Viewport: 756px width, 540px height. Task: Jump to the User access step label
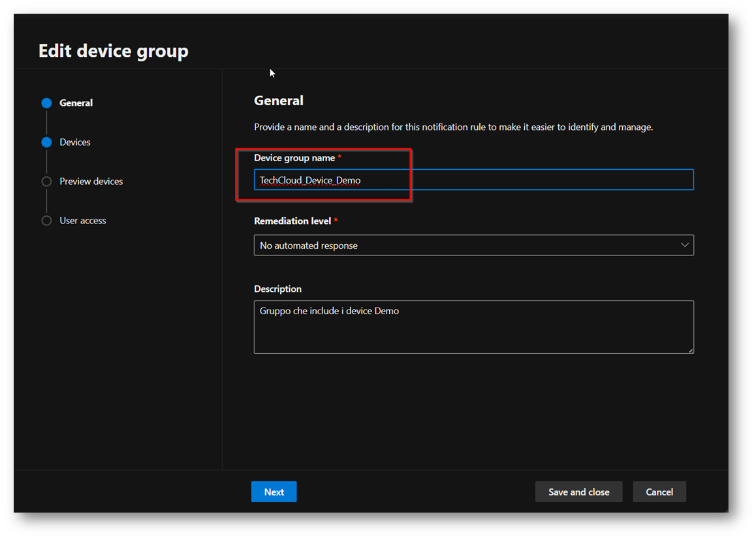click(x=82, y=221)
